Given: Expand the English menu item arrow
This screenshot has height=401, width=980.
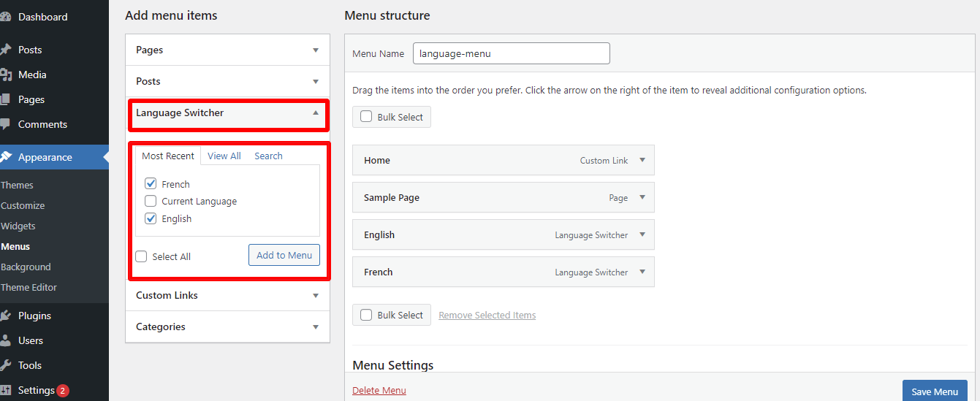Looking at the screenshot, I should pos(642,234).
